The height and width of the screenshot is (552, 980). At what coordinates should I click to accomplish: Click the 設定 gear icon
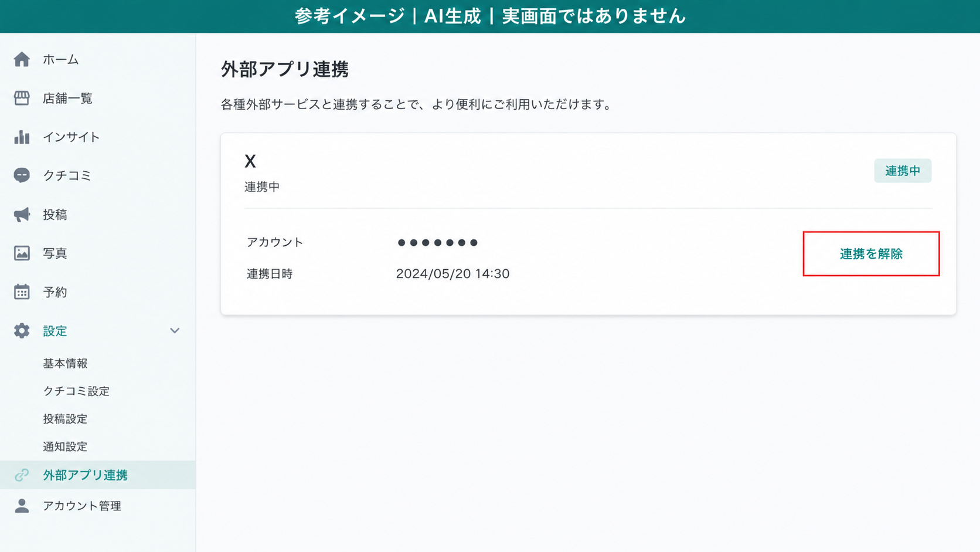click(22, 331)
